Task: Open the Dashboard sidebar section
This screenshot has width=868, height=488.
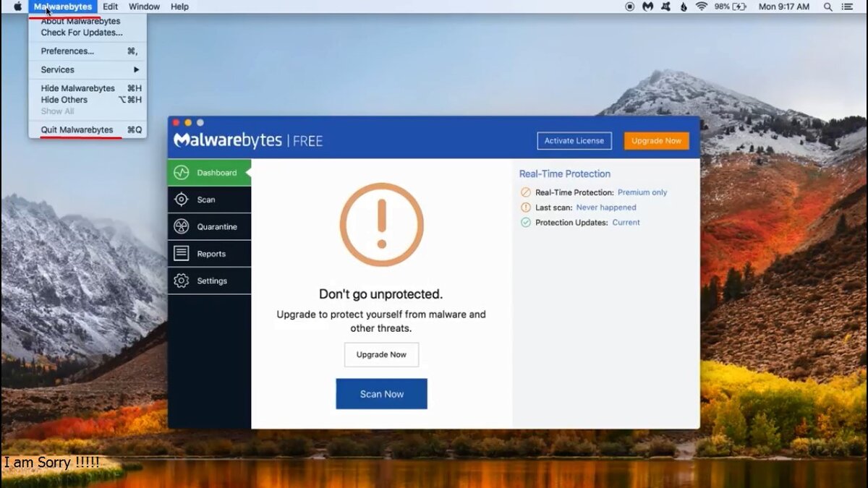Action: pyautogui.click(x=209, y=173)
